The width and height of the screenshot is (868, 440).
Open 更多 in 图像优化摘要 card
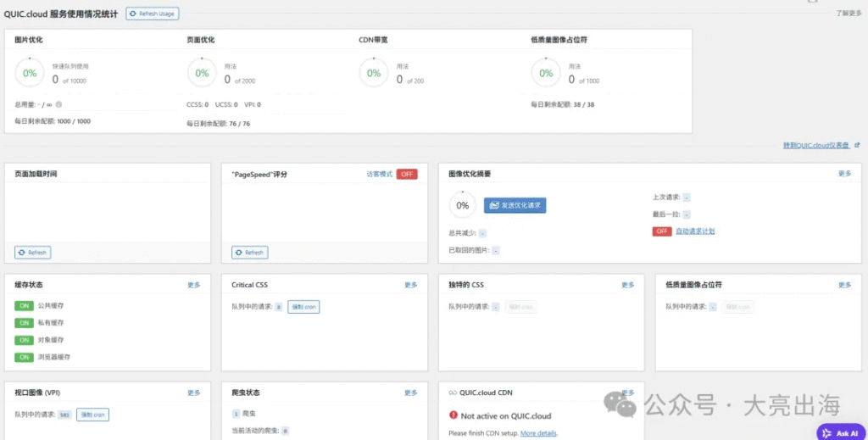[x=844, y=174]
